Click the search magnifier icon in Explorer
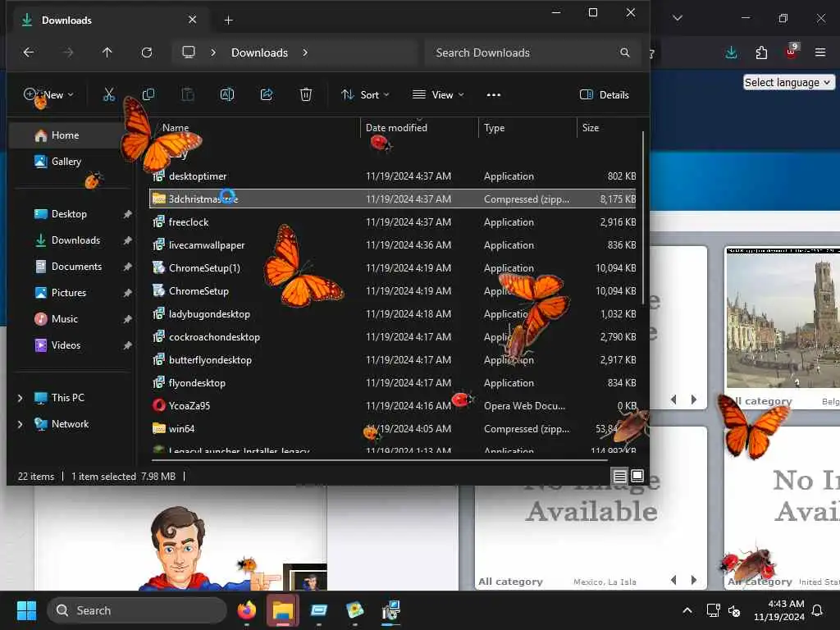 [x=624, y=52]
